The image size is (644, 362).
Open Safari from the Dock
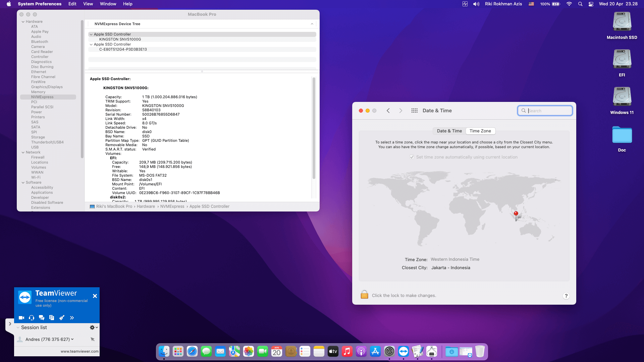192,351
